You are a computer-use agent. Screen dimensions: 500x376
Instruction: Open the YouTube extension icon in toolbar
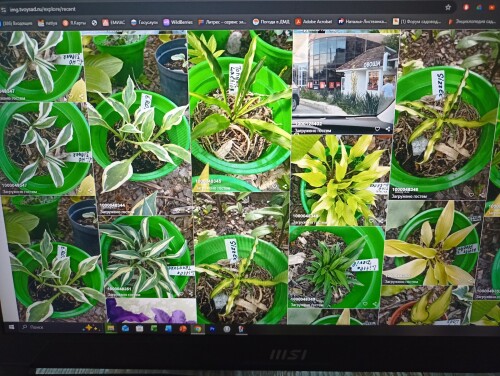tap(492, 7)
